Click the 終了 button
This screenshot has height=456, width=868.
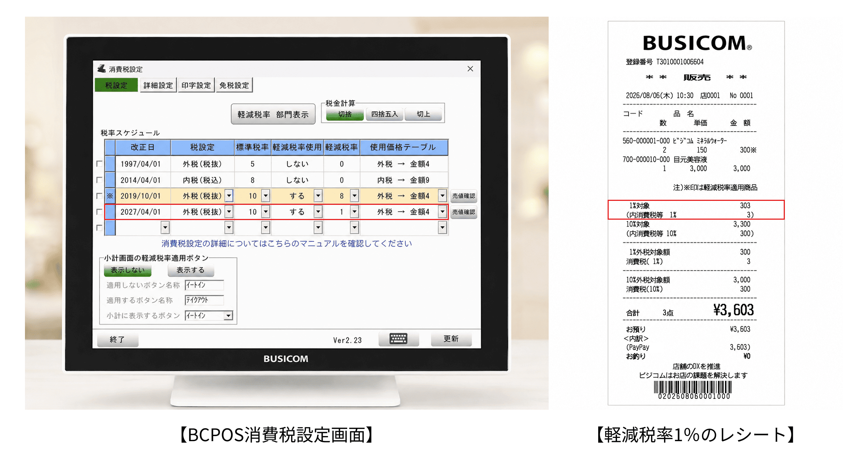pos(118,339)
